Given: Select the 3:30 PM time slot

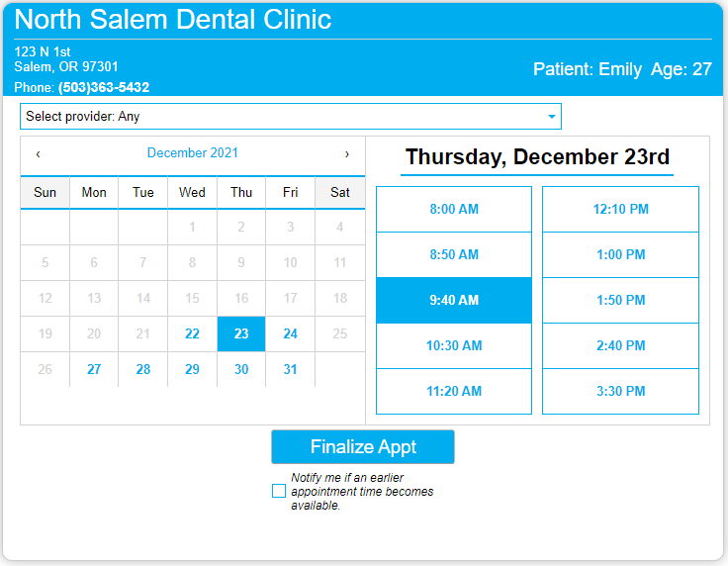Looking at the screenshot, I should pyautogui.click(x=620, y=391).
